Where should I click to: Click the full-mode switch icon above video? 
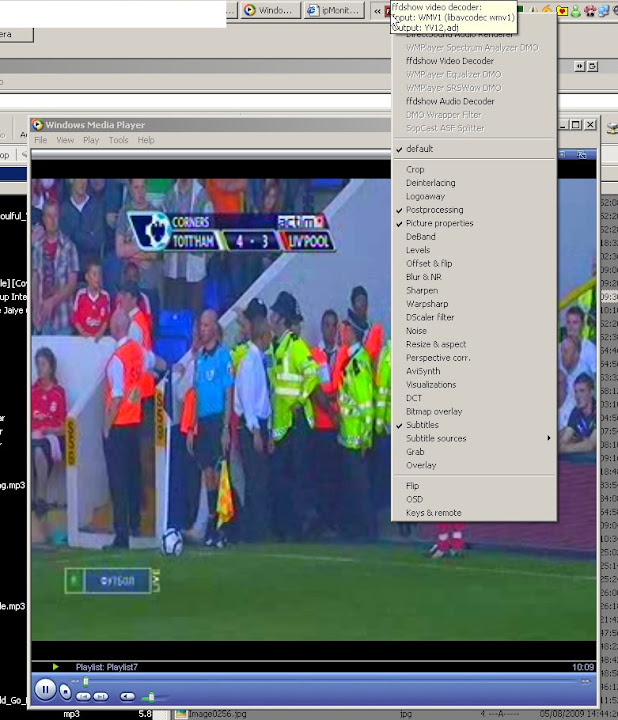582,155
